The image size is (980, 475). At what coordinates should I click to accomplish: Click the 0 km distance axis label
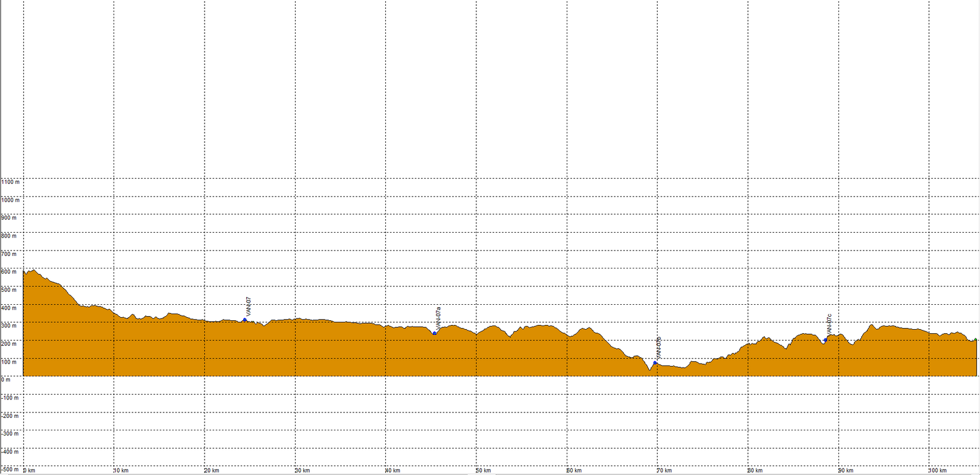[x=29, y=471]
